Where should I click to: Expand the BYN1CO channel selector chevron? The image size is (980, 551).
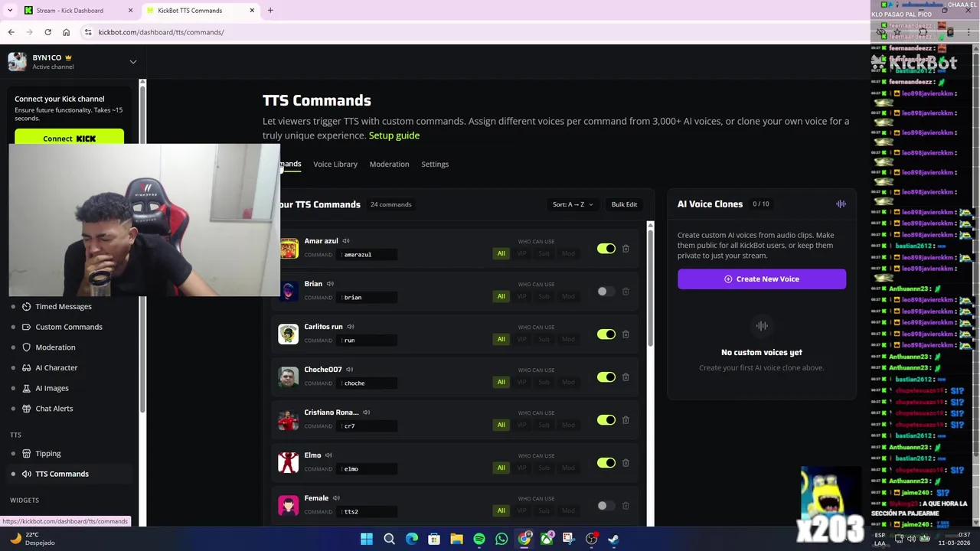pyautogui.click(x=132, y=62)
